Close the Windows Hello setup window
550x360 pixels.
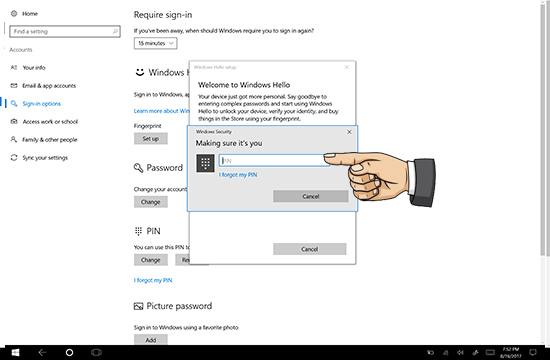[x=347, y=67]
